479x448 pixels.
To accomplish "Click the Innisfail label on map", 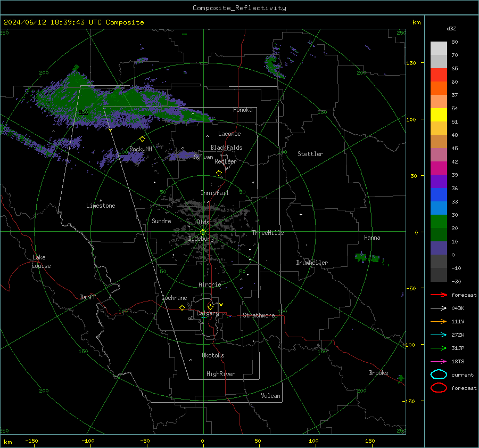I will point(214,193).
